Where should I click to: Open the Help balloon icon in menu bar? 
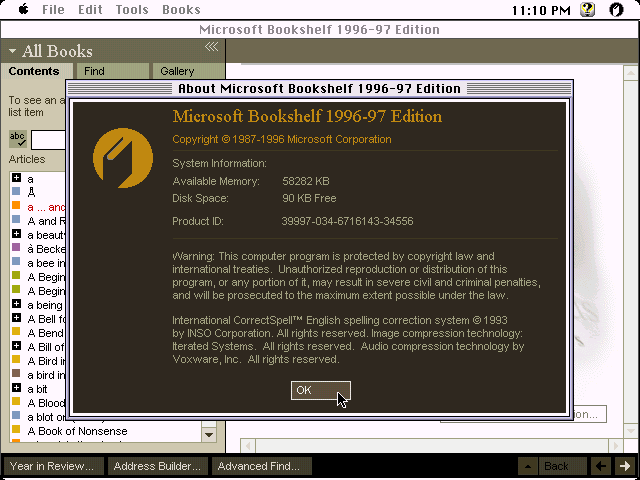click(x=588, y=10)
